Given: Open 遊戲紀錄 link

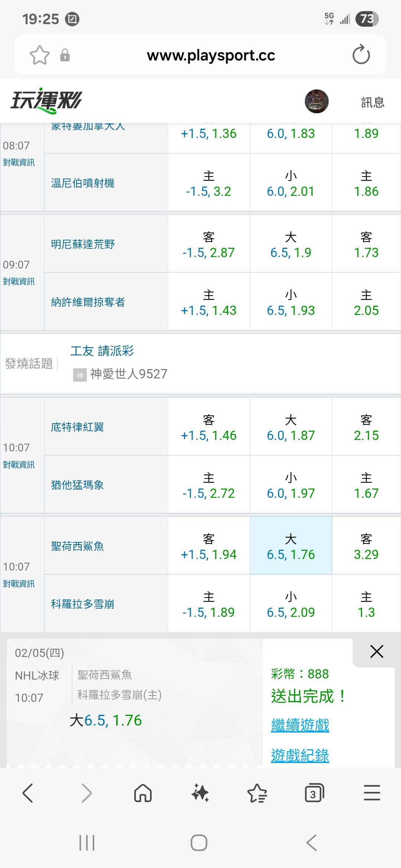Looking at the screenshot, I should click(300, 755).
